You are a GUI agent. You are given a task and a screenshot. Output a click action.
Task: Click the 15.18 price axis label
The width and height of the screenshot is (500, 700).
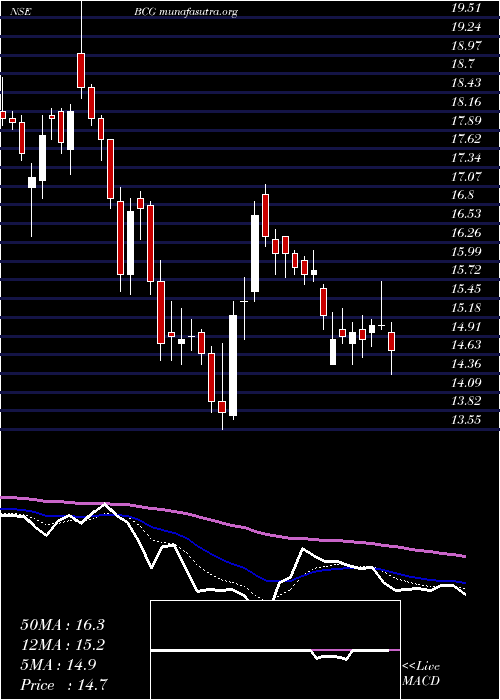pos(467,308)
